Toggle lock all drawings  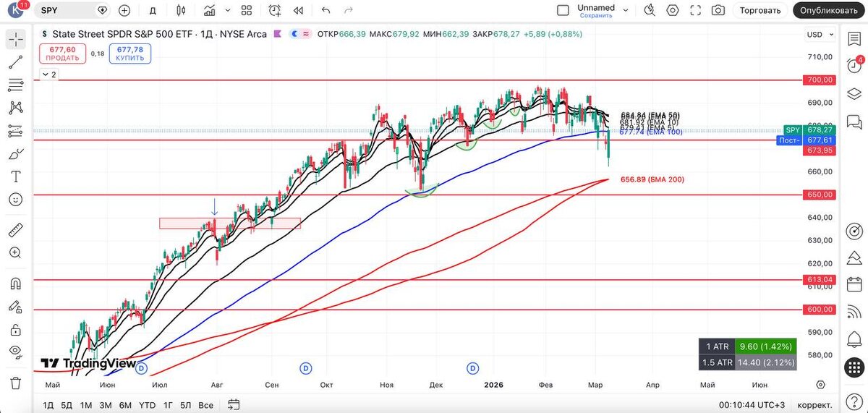coord(15,329)
